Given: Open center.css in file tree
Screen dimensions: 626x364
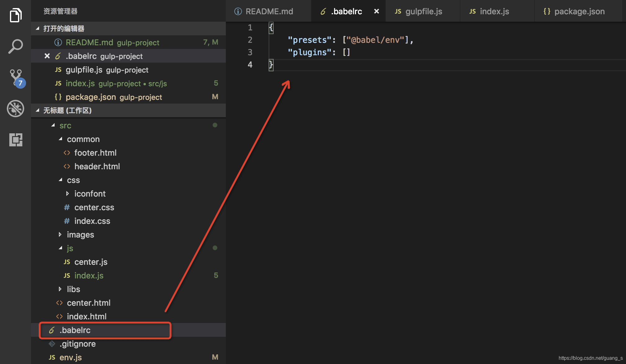Looking at the screenshot, I should tap(128, 207).
